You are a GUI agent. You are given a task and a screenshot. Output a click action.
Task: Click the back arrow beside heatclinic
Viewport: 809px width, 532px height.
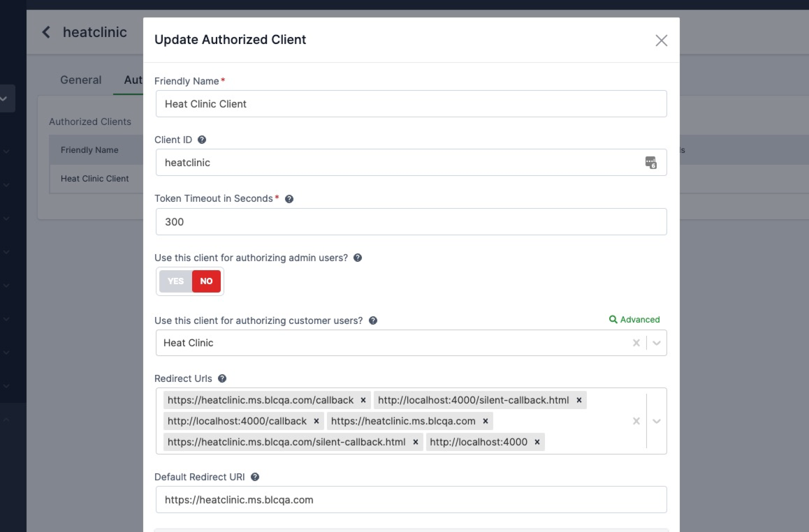(45, 31)
